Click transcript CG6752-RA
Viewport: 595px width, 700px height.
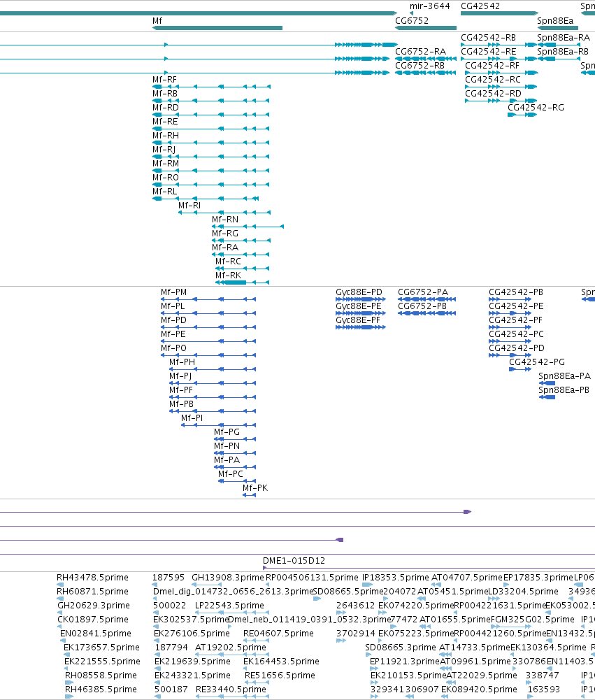420,52
